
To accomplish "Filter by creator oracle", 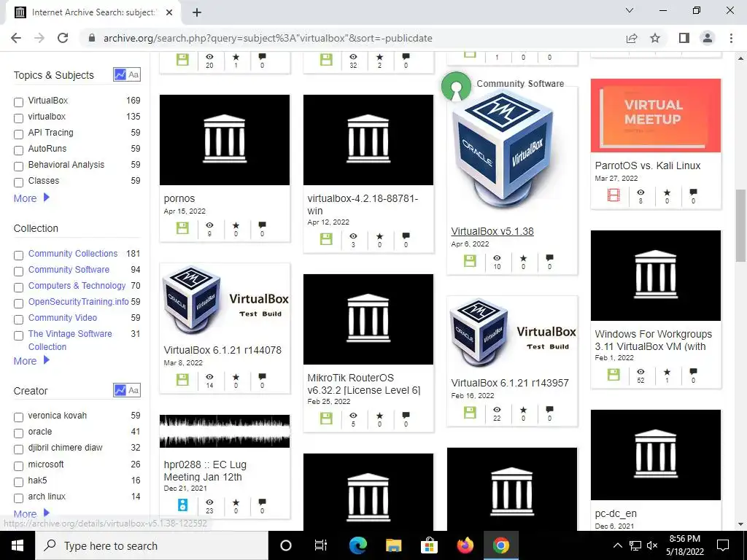I will 18,433.
